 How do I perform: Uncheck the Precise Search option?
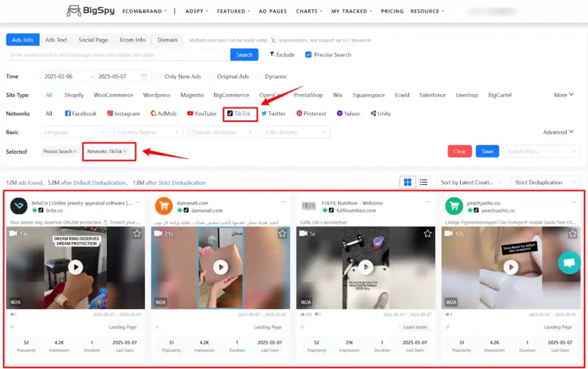pos(308,54)
